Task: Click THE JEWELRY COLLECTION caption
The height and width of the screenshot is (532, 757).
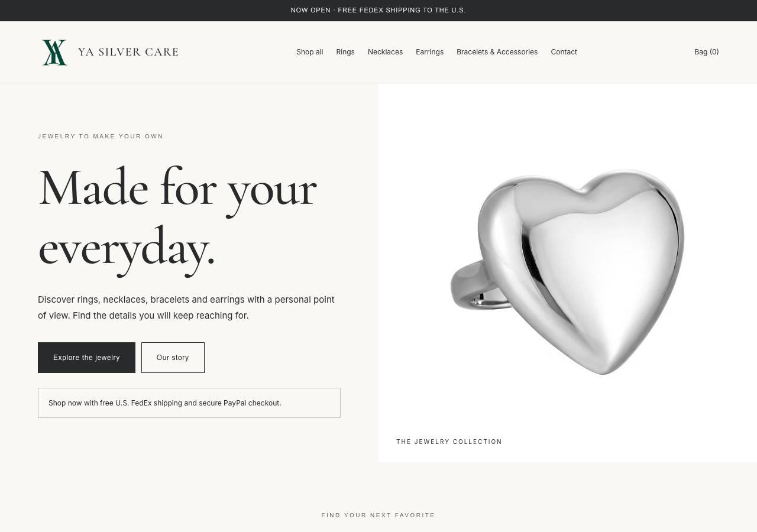Action: click(x=449, y=442)
